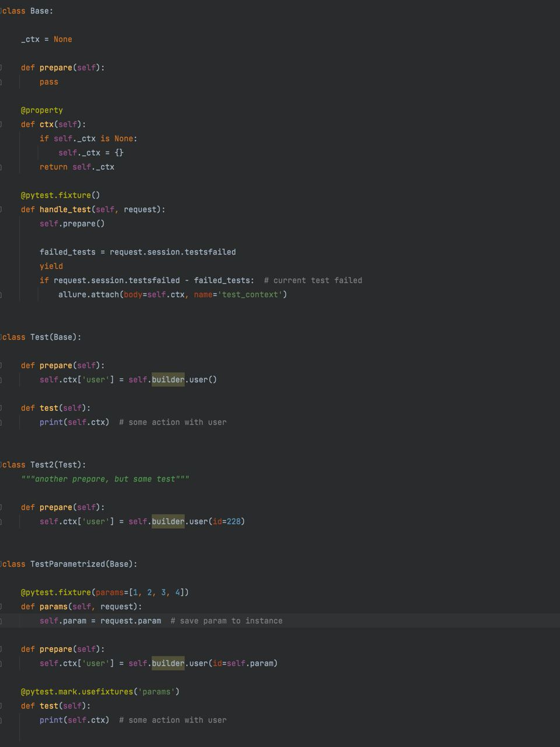Click 'class TestParametrized(Base):' declaration
Screen dimensions: 560x747
tap(69, 564)
